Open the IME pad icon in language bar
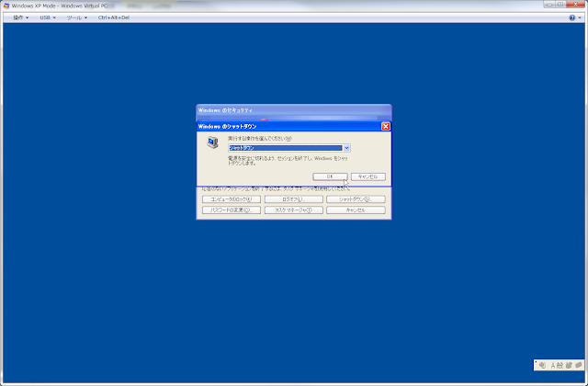 coord(569,365)
